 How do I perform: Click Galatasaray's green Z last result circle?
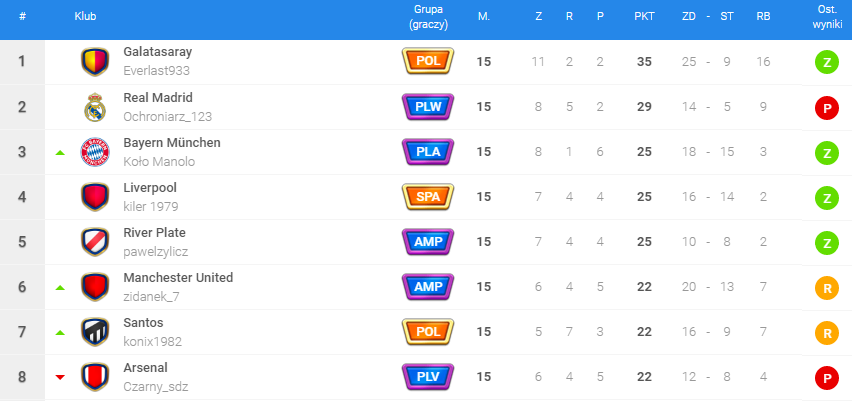pyautogui.click(x=827, y=62)
